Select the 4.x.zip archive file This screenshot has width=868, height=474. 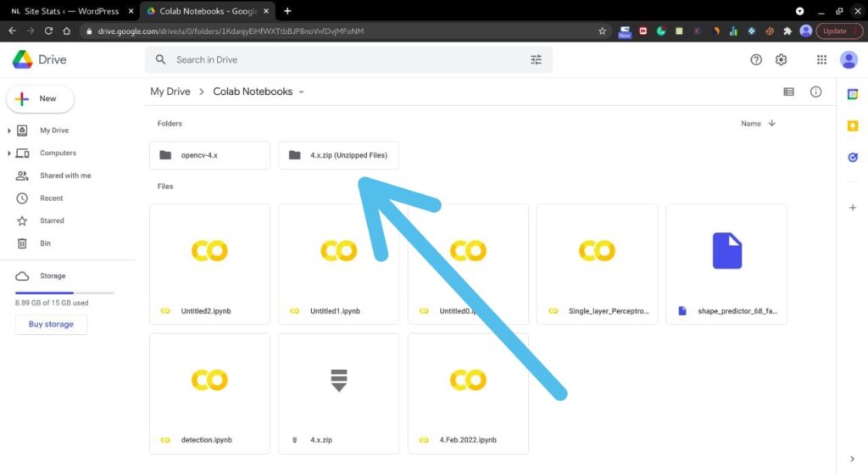click(339, 393)
